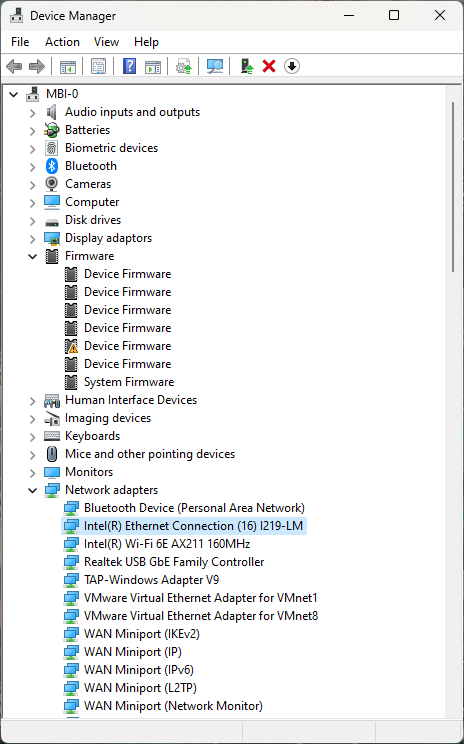
Task: Click Scan for hardware changes toolbar icon
Action: (x=215, y=66)
